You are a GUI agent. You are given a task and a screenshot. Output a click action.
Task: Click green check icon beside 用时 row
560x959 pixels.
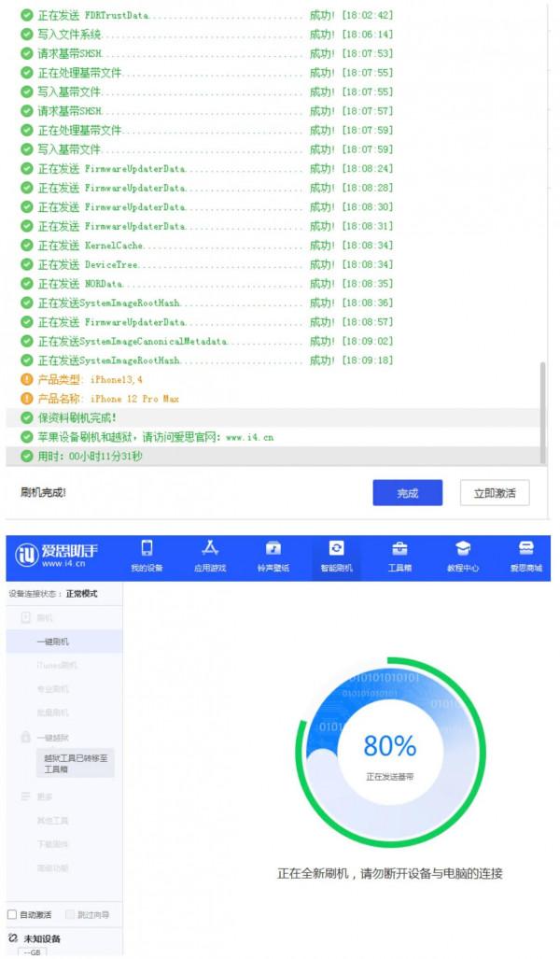[x=26, y=457]
